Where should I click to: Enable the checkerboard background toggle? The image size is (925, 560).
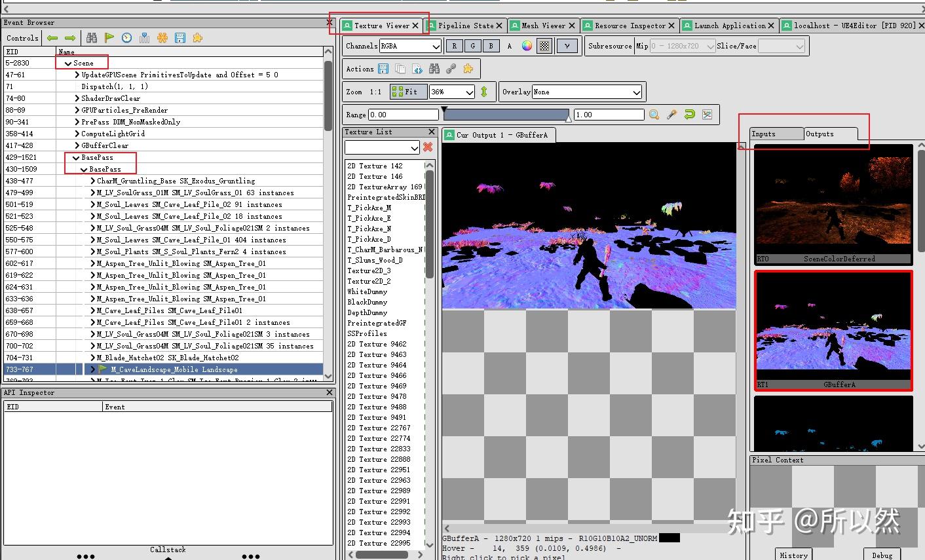(x=544, y=45)
